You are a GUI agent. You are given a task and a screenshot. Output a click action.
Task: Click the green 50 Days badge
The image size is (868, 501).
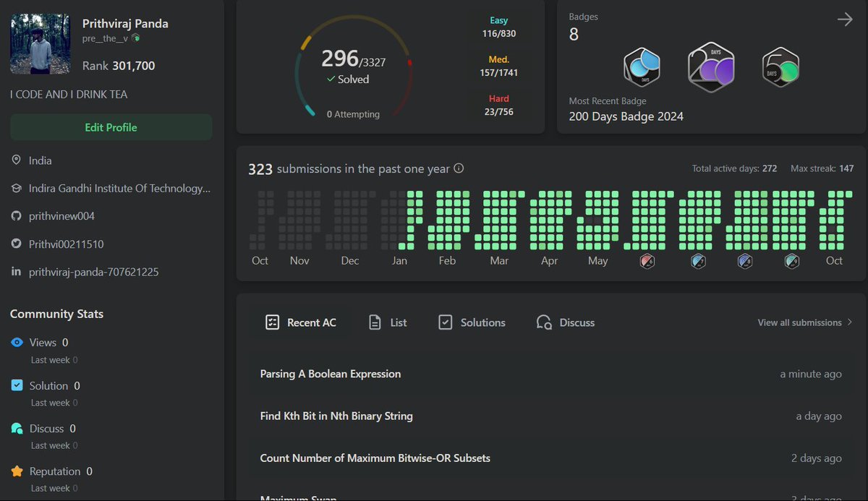[x=780, y=67]
